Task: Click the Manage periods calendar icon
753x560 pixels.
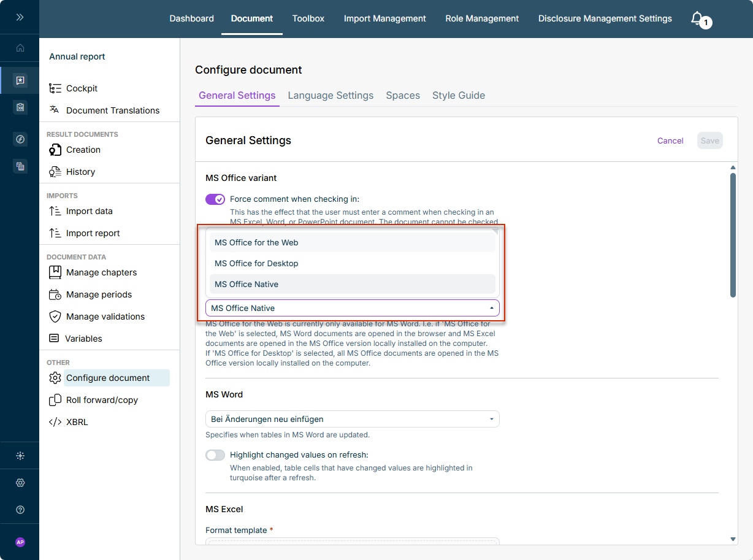Action: [x=55, y=294]
